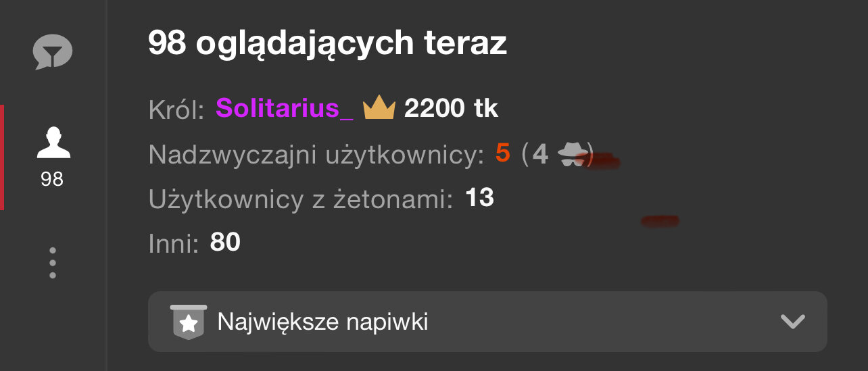
Task: Open Solitarius_ user profile link
Action: coord(285,108)
